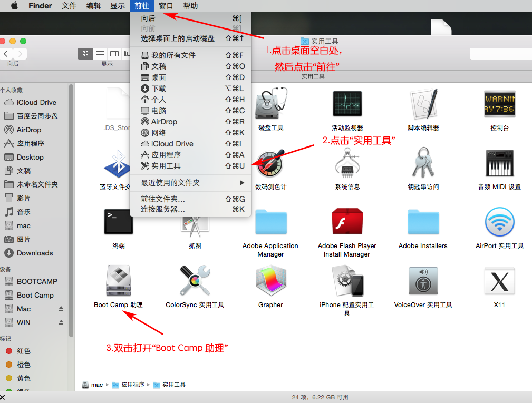Image resolution: width=532 pixels, height=403 pixels.
Task: Expand 最近使用的文件夹 submenu
Action: (x=190, y=183)
